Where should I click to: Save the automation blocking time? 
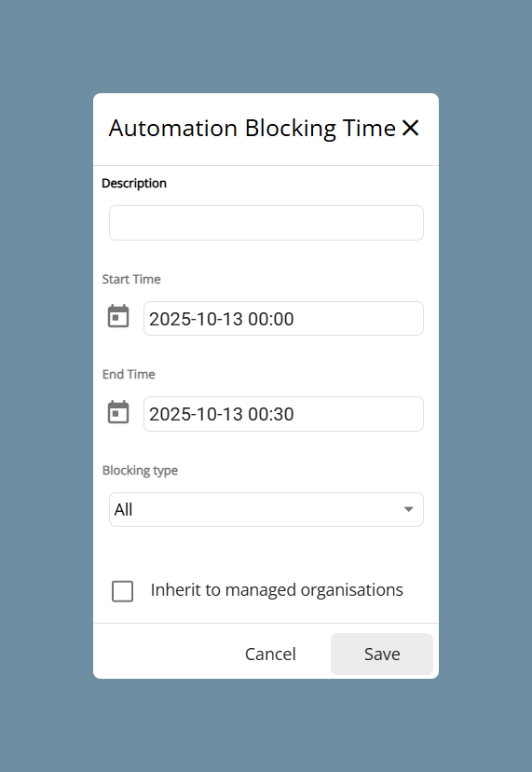pos(382,654)
